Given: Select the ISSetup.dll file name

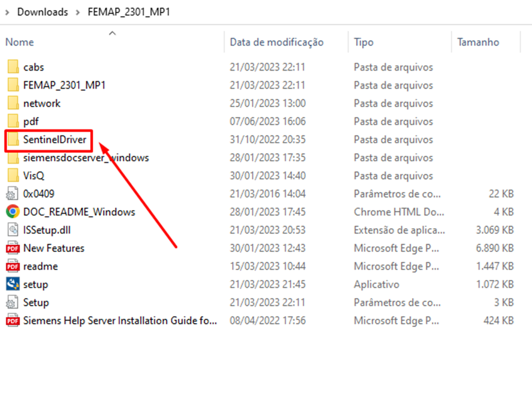Looking at the screenshot, I should (x=47, y=230).
